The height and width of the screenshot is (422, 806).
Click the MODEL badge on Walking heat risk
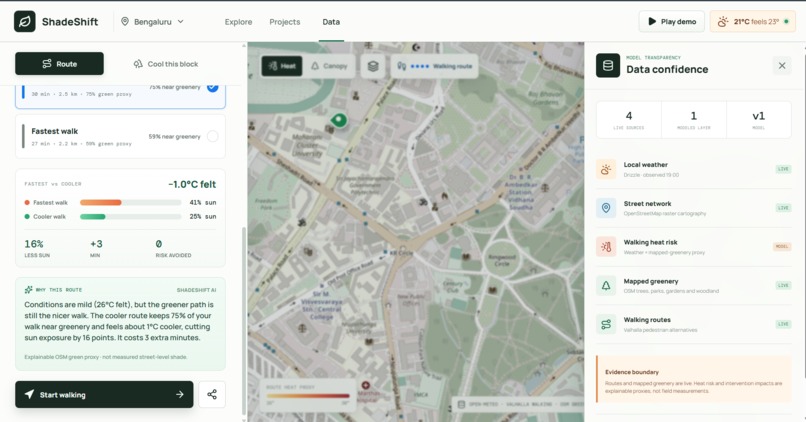click(x=782, y=247)
